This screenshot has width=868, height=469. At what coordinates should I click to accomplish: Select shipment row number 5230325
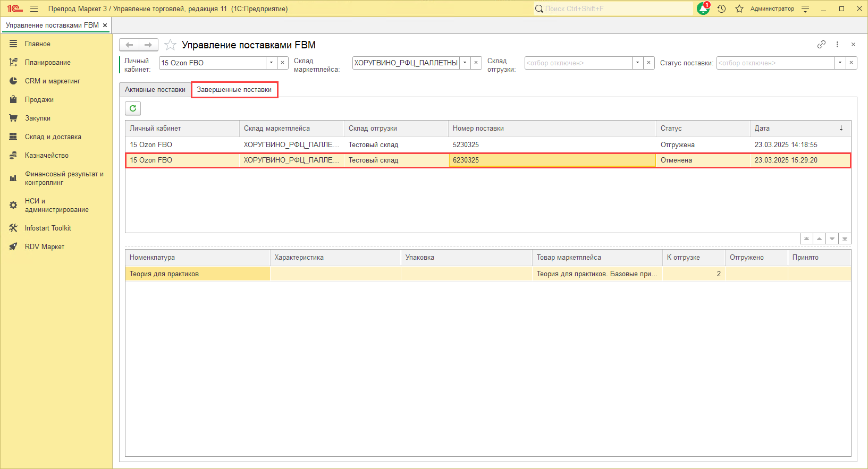click(466, 145)
